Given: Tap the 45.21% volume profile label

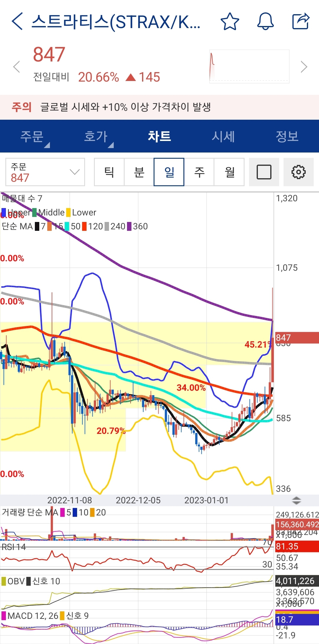Looking at the screenshot, I should pyautogui.click(x=258, y=344).
